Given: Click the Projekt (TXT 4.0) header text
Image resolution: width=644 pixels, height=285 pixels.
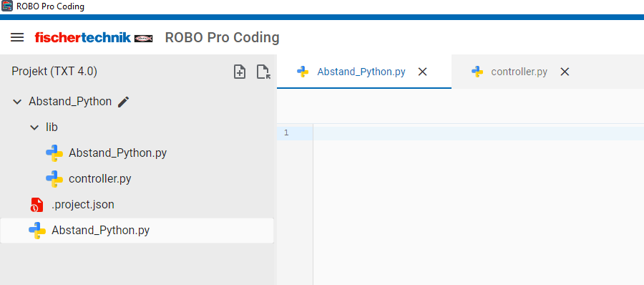Looking at the screenshot, I should click(x=54, y=72).
